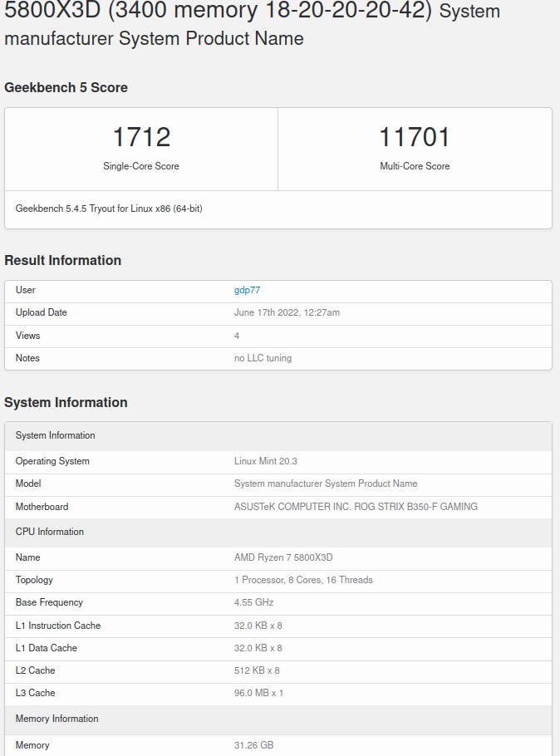Click the Geekbench 5.4.5 Tryout version text
Image resolution: width=560 pixels, height=756 pixels.
pyautogui.click(x=109, y=209)
